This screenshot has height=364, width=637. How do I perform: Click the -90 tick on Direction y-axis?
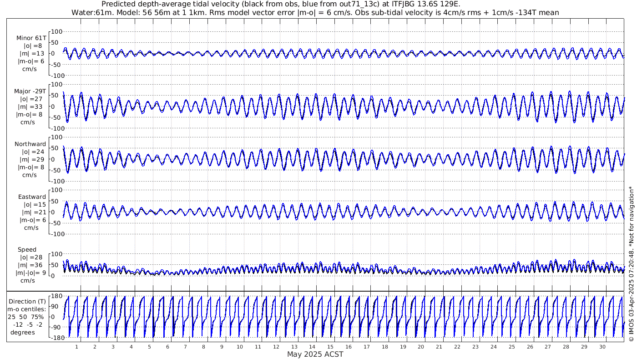coord(56,327)
